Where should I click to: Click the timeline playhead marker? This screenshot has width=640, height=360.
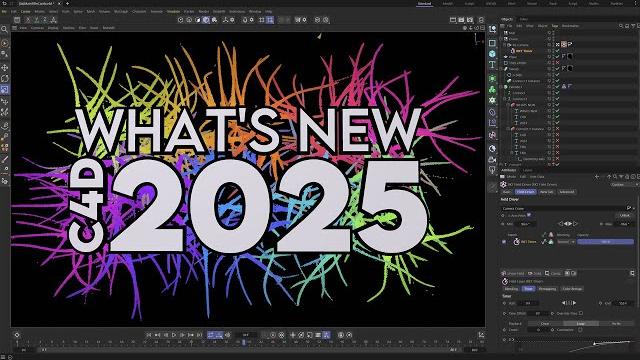coord(244,342)
